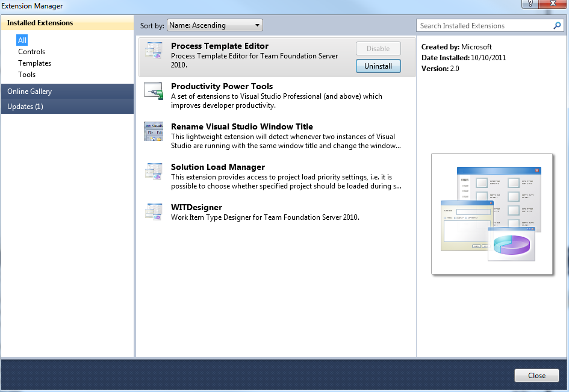Close the Extension Manager dialog with Close button
The width and height of the screenshot is (569, 392).
tap(536, 375)
